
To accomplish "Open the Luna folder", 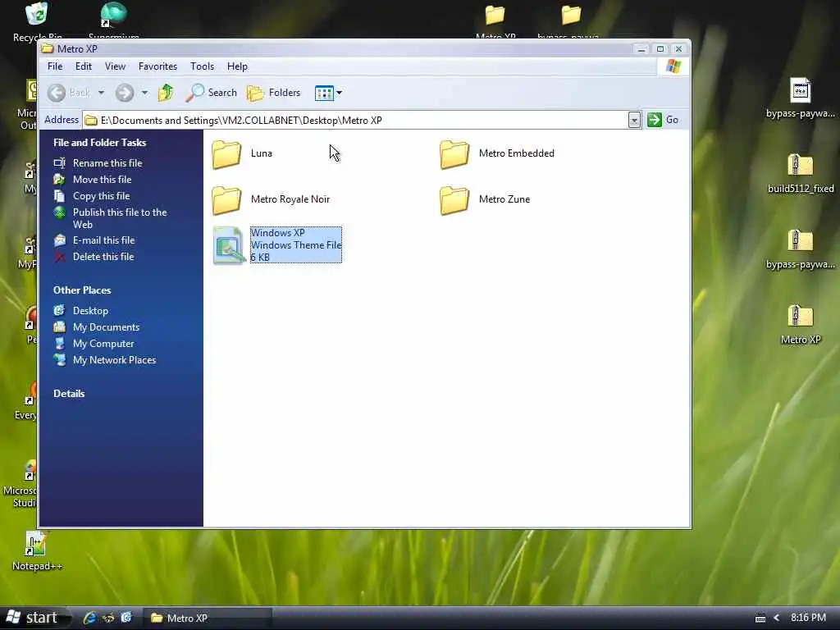I will [241, 153].
